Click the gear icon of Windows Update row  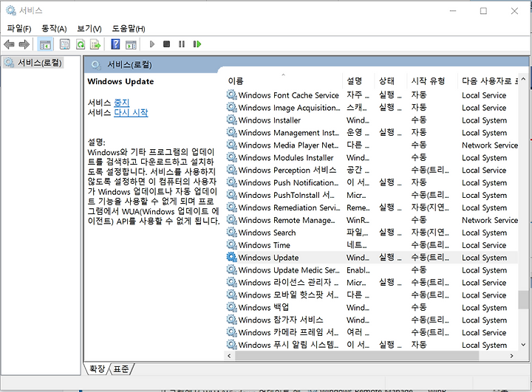coord(231,257)
